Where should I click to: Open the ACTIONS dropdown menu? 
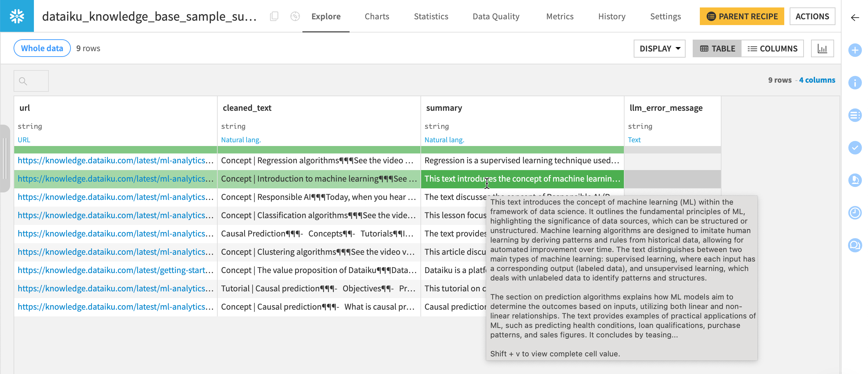(x=812, y=17)
